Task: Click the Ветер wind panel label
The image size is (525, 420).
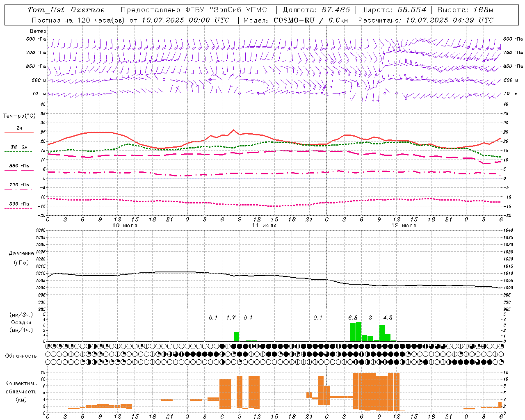Action: 38,31
